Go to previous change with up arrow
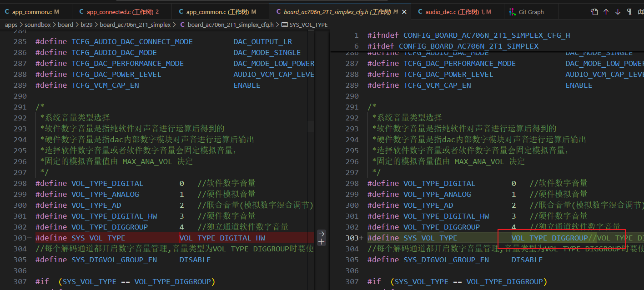 (x=606, y=12)
